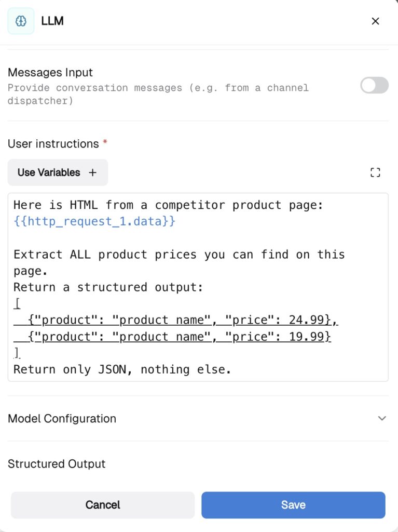The image size is (398, 532).
Task: Click the 'Extract ALL product prices' line
Action: click(x=179, y=255)
